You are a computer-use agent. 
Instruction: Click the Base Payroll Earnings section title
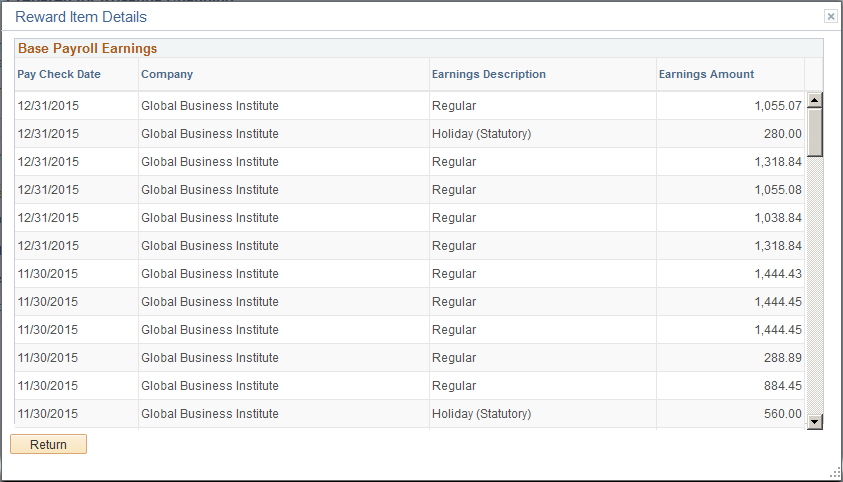pos(88,48)
